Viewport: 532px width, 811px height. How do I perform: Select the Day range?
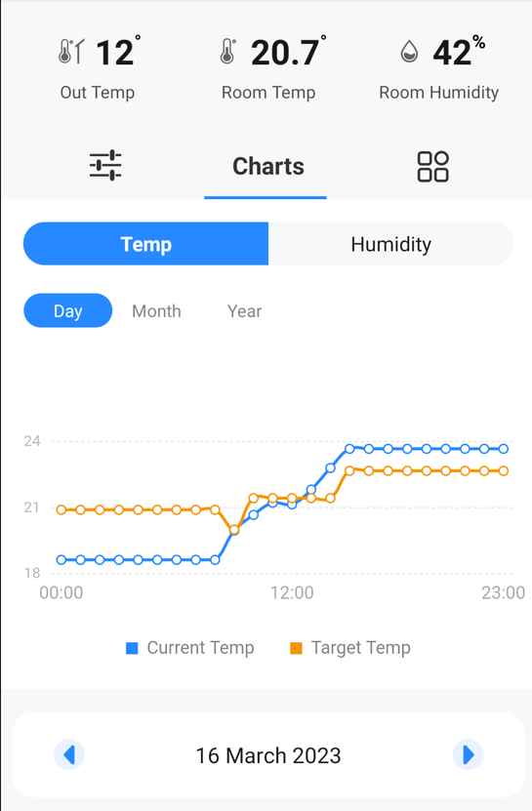(x=67, y=311)
